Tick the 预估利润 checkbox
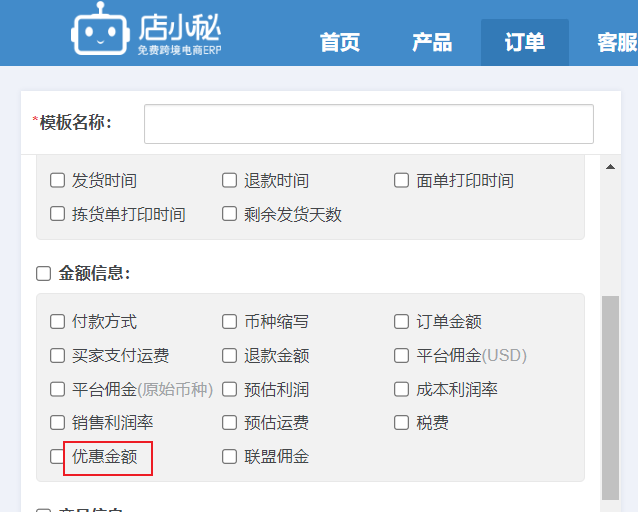This screenshot has width=638, height=512. point(229,389)
